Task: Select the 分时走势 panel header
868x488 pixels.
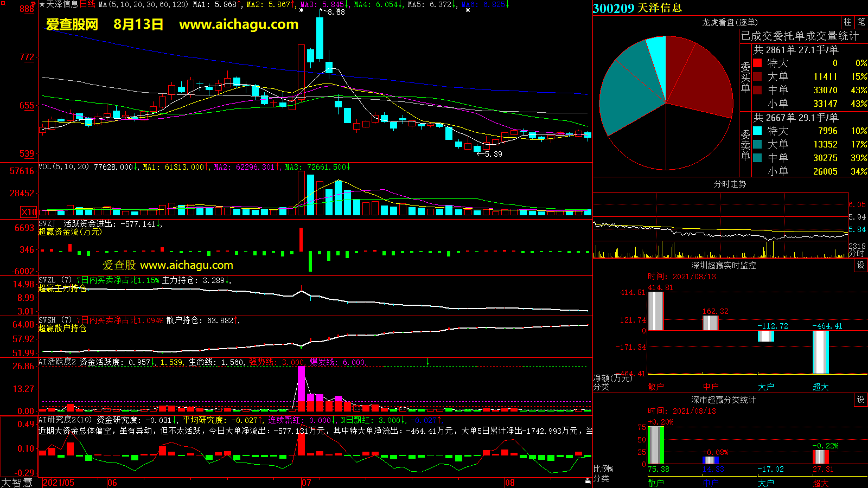Action: click(730, 184)
